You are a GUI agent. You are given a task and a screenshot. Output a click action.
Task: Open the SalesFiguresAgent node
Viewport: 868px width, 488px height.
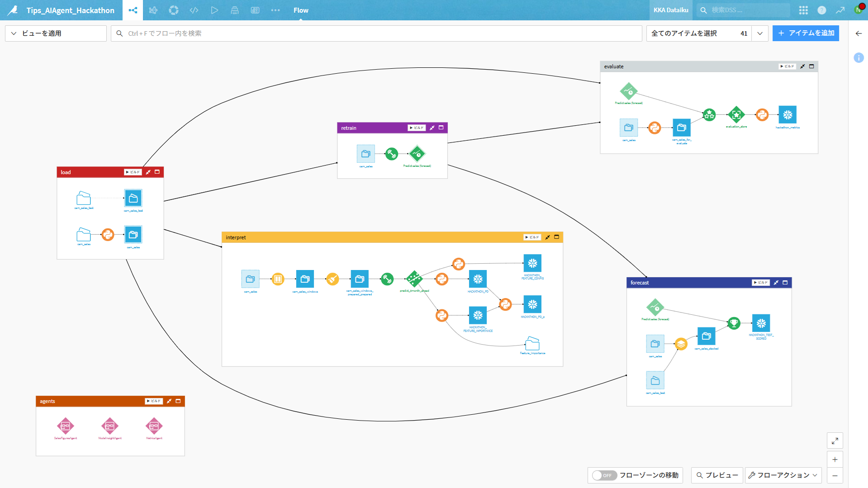(x=65, y=426)
